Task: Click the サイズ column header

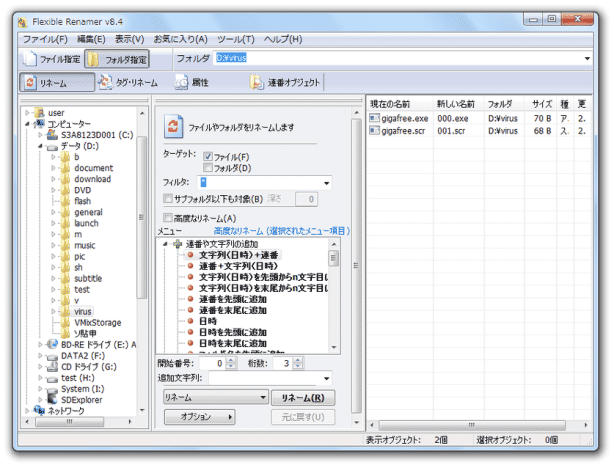Action: tap(542, 104)
